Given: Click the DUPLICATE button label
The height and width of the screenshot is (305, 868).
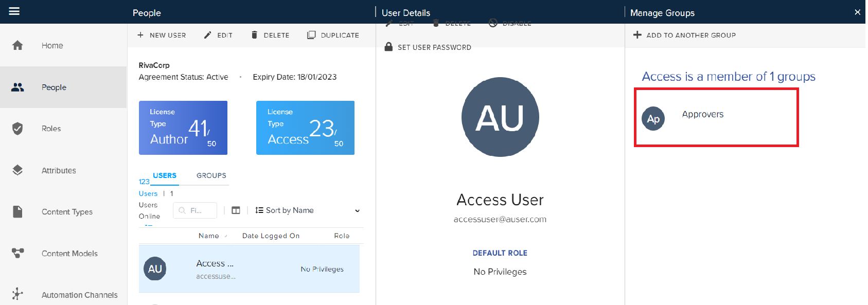Looking at the screenshot, I should click(340, 35).
